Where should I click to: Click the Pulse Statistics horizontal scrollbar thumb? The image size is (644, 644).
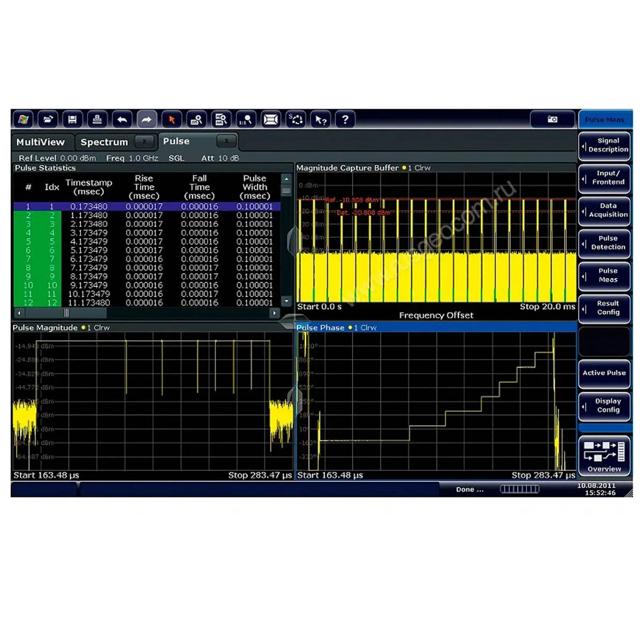click(67, 313)
